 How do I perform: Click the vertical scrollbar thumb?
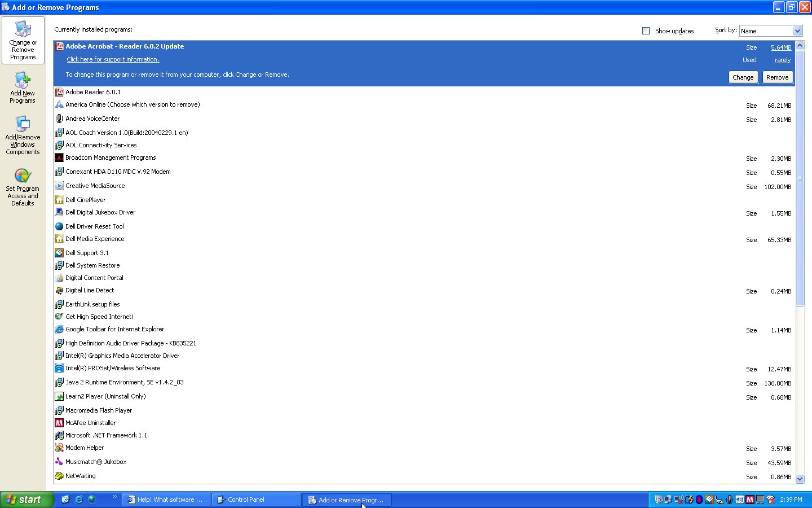tap(800, 178)
